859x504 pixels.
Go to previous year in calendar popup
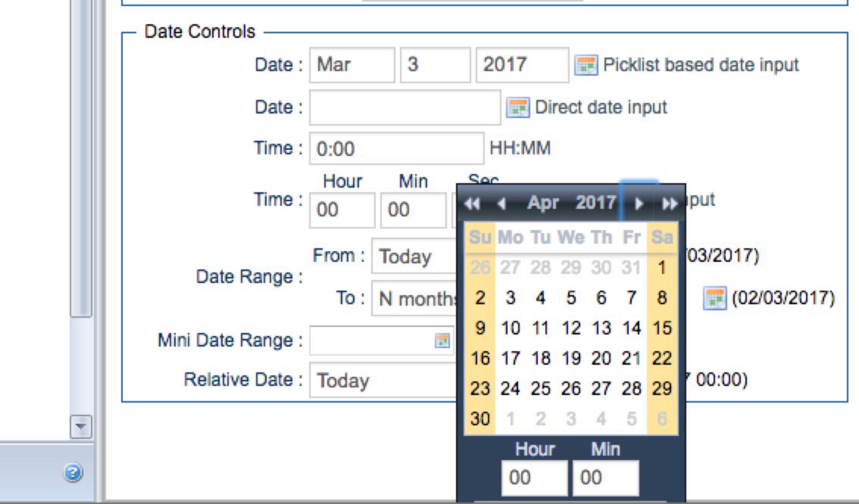point(472,204)
